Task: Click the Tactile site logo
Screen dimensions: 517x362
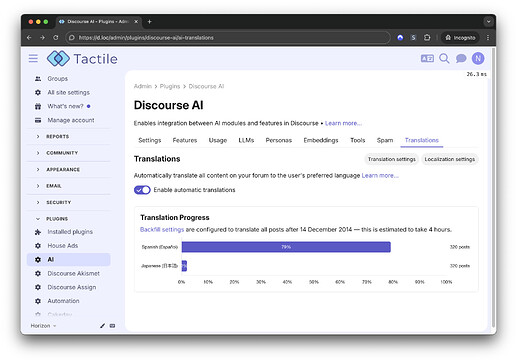Action: 82,59
